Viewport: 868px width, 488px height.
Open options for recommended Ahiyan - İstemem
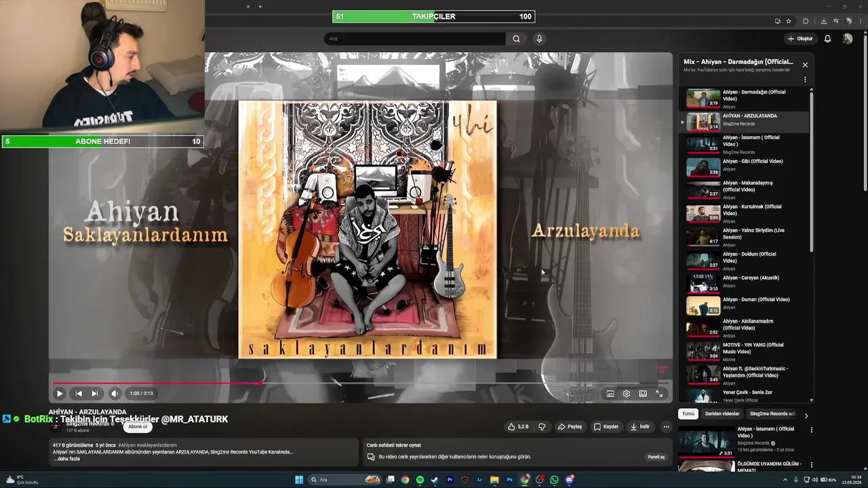pyautogui.click(x=811, y=430)
